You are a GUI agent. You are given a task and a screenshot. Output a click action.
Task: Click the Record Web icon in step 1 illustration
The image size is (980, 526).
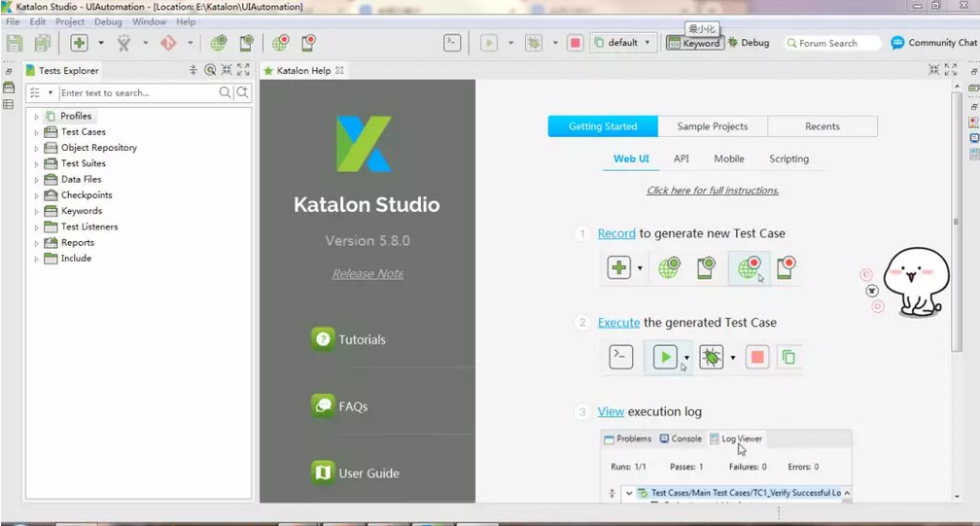pos(749,268)
